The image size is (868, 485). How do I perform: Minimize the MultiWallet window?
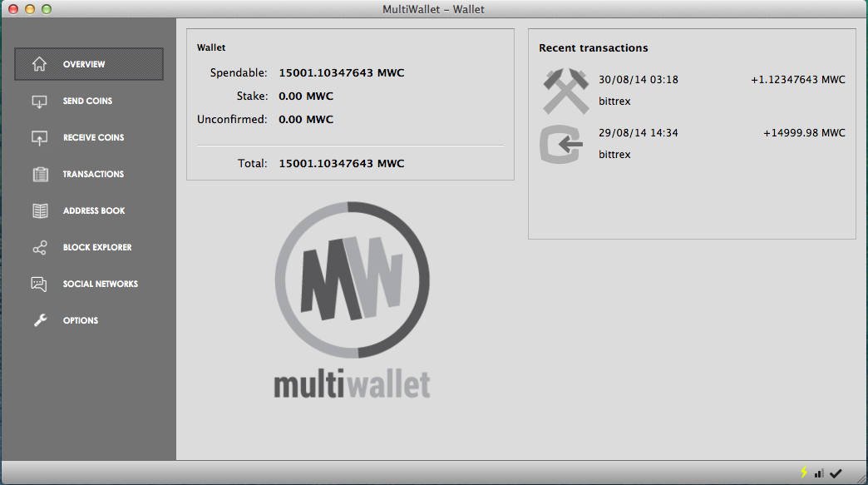(30, 9)
